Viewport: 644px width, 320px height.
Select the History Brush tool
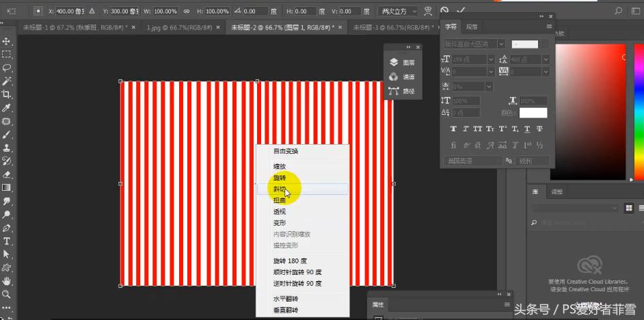6,161
